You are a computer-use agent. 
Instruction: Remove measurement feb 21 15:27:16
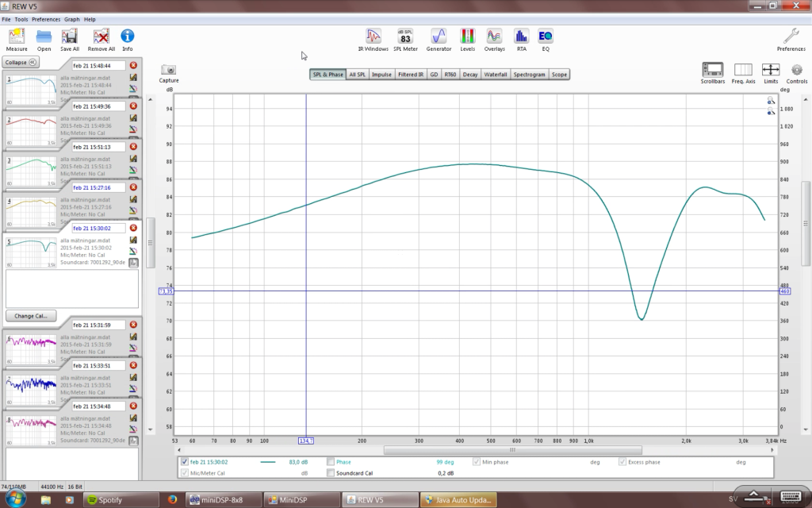pos(133,187)
